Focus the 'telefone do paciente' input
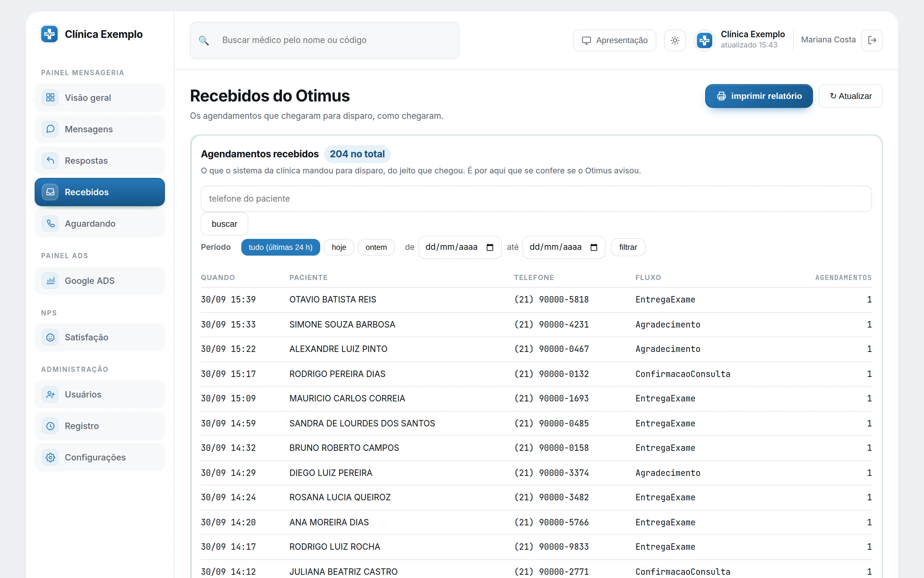Image resolution: width=924 pixels, height=578 pixels. tap(536, 199)
